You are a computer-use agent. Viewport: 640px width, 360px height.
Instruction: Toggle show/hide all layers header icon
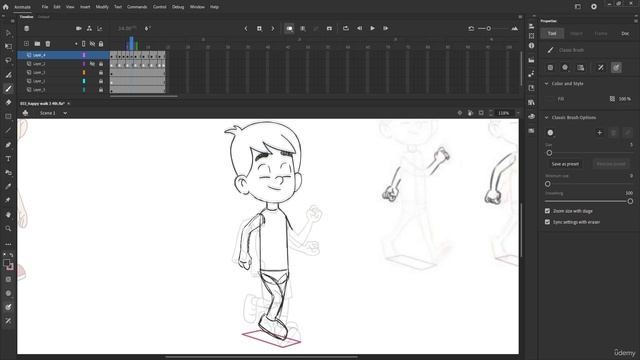(92, 44)
